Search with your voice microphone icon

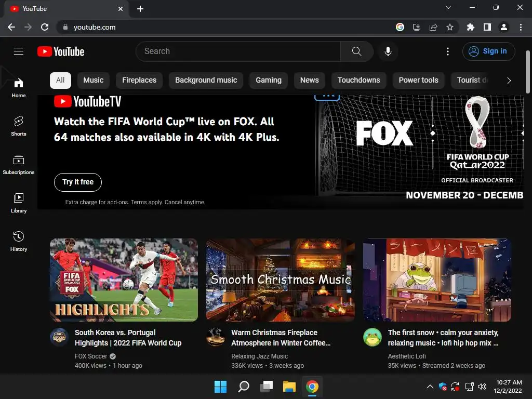tap(388, 51)
